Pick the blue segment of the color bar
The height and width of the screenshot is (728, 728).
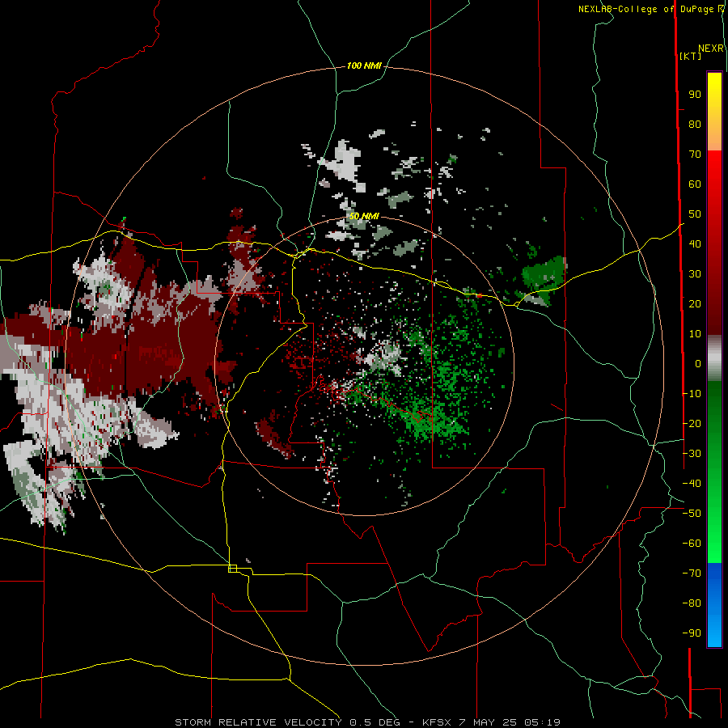(714, 605)
